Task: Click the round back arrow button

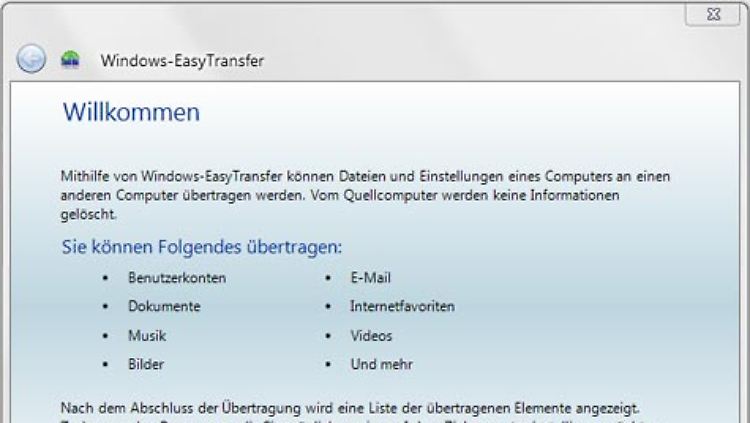Action: [x=31, y=59]
